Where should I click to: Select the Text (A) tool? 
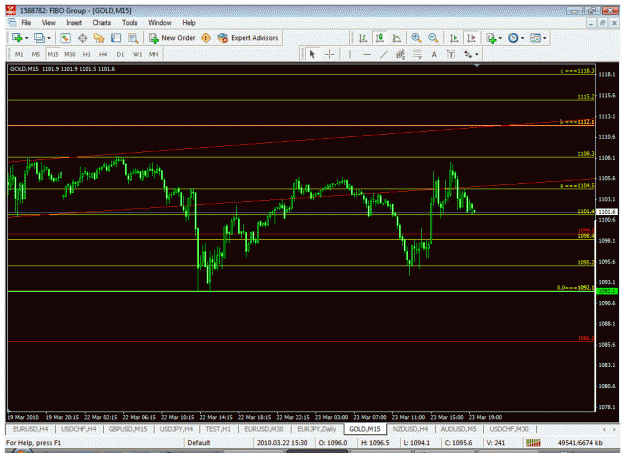[x=434, y=54]
